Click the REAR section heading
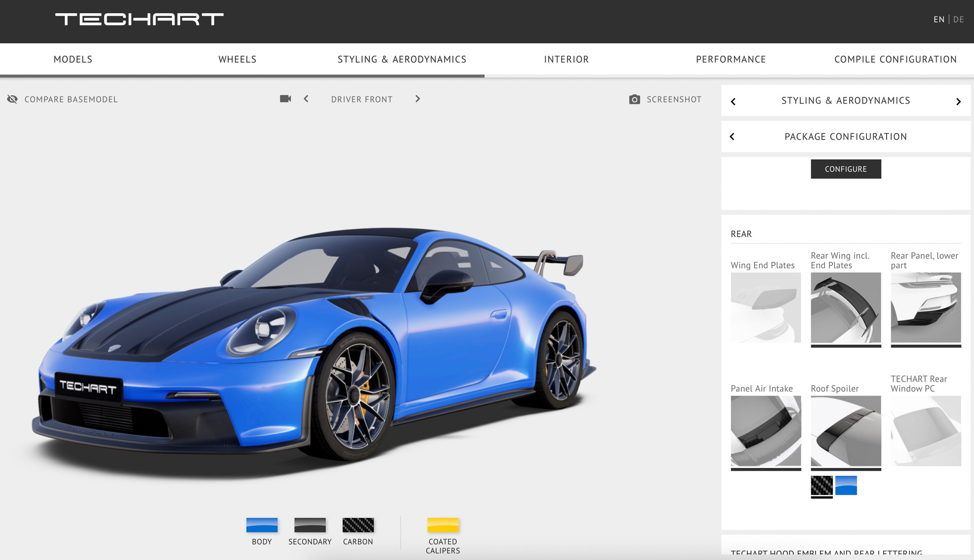 pyautogui.click(x=741, y=234)
